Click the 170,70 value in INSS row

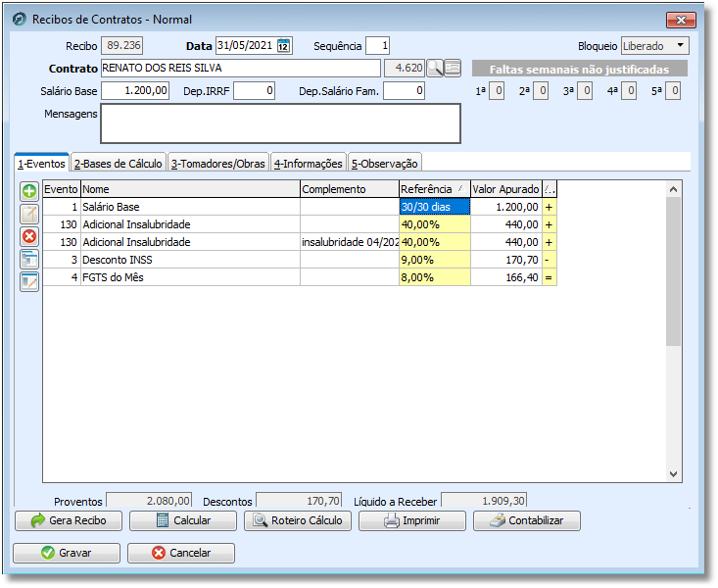click(506, 261)
